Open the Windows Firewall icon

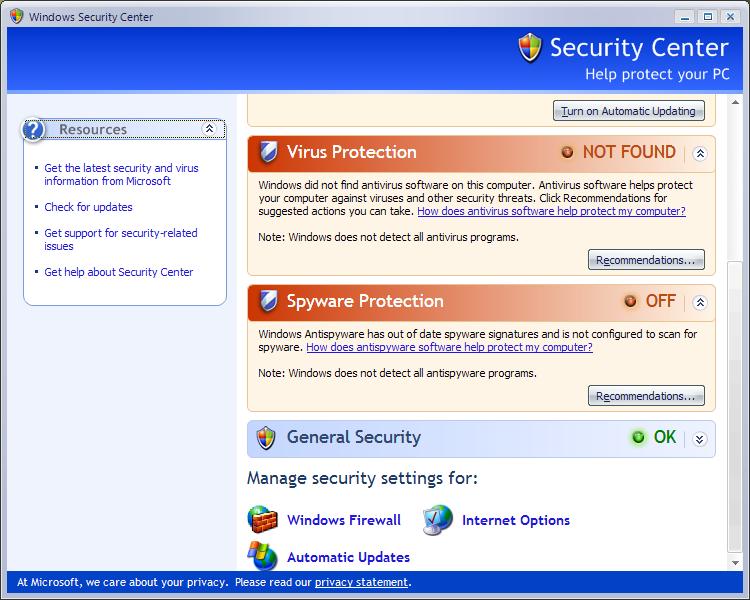click(x=263, y=520)
